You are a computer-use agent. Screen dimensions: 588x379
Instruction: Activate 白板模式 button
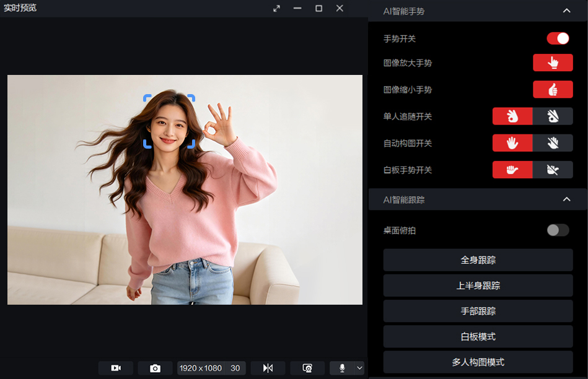click(x=478, y=336)
